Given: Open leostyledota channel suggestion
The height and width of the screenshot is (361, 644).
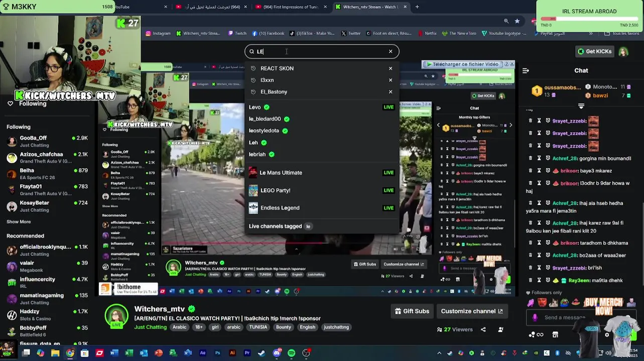Looking at the screenshot, I should tap(321, 130).
